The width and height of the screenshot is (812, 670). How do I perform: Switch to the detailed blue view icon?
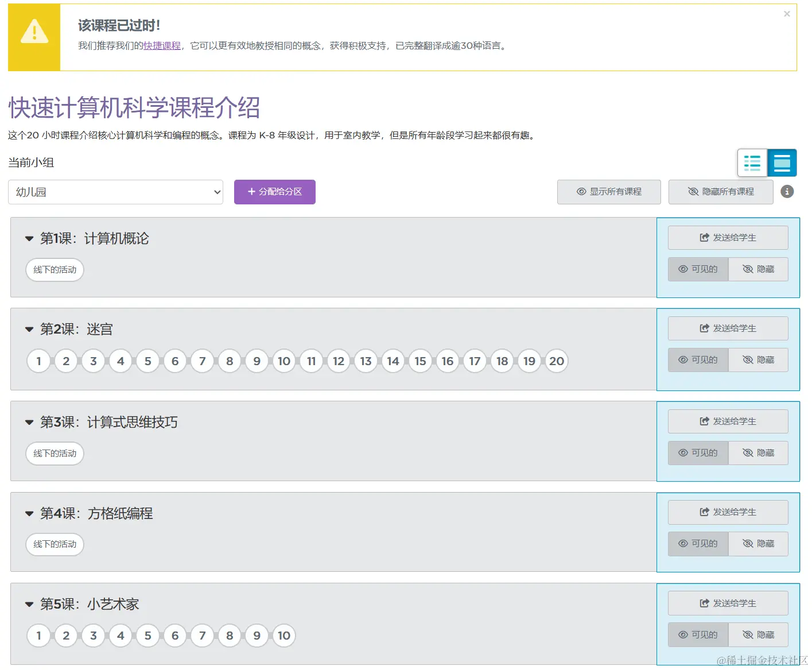point(782,162)
